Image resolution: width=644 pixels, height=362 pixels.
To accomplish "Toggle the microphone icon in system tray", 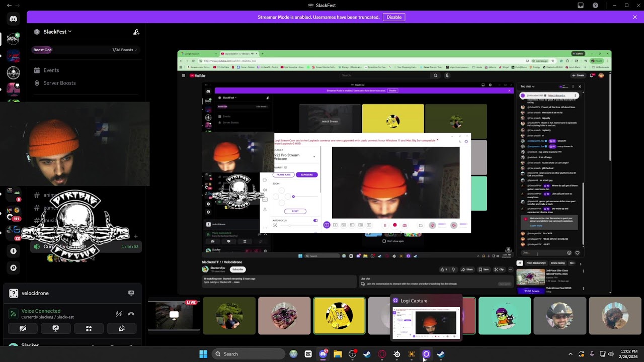I will [592, 354].
